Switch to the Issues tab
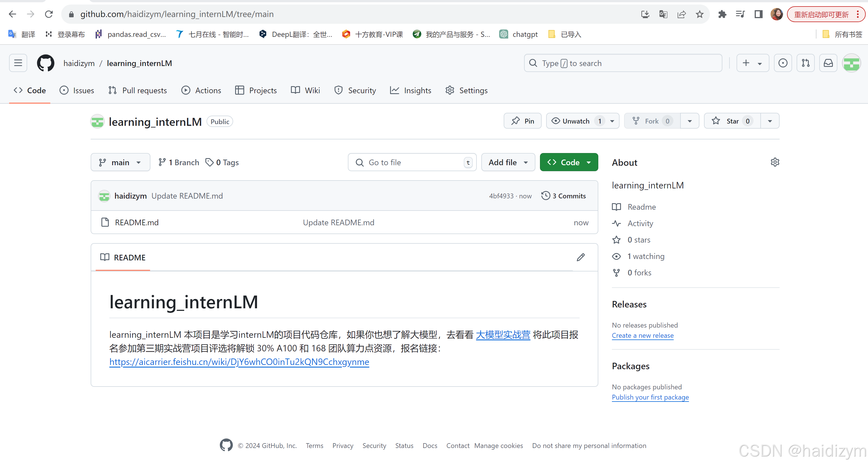Image resolution: width=868 pixels, height=465 pixels. [x=83, y=90]
